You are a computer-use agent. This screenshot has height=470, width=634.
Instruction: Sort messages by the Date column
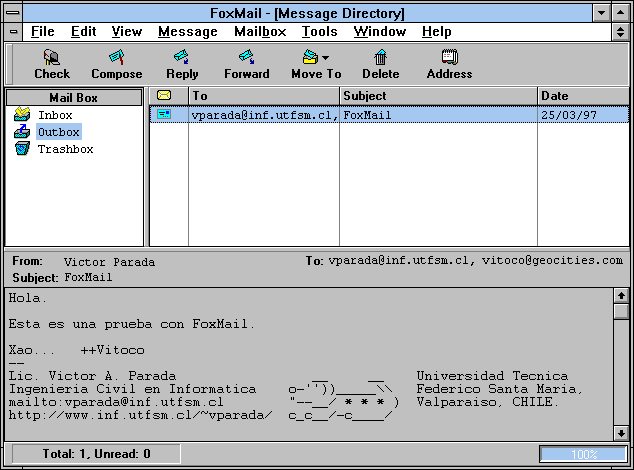click(x=583, y=96)
